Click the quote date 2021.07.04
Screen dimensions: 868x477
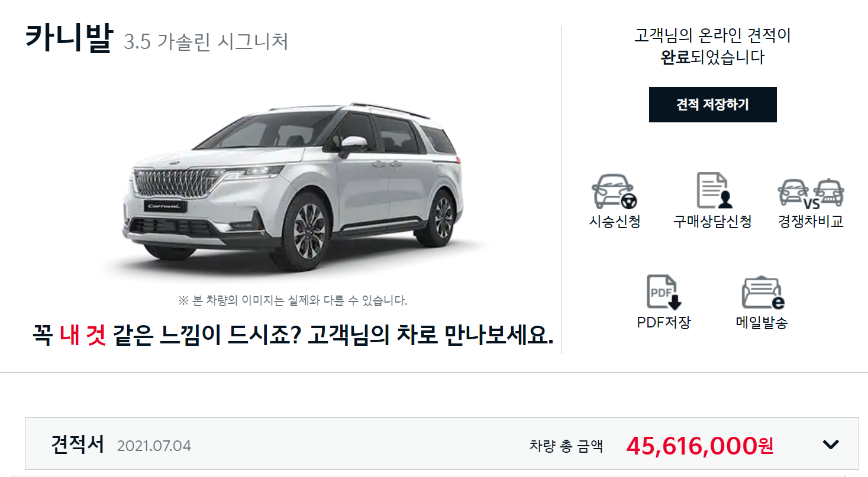154,446
